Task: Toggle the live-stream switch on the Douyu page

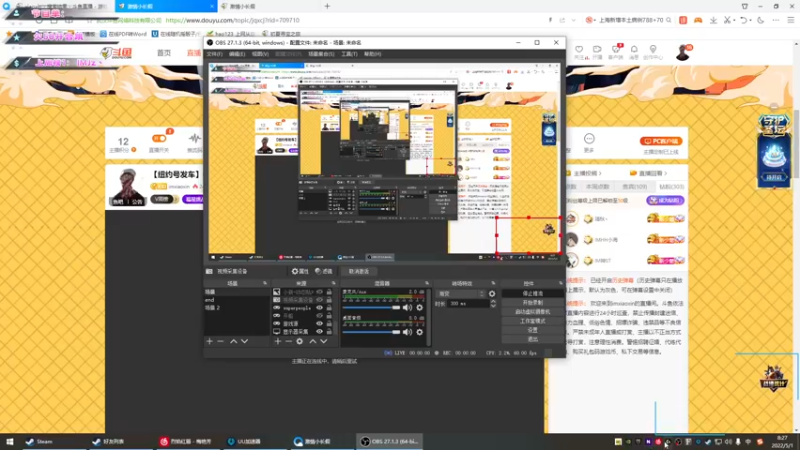Action: pyautogui.click(x=159, y=138)
